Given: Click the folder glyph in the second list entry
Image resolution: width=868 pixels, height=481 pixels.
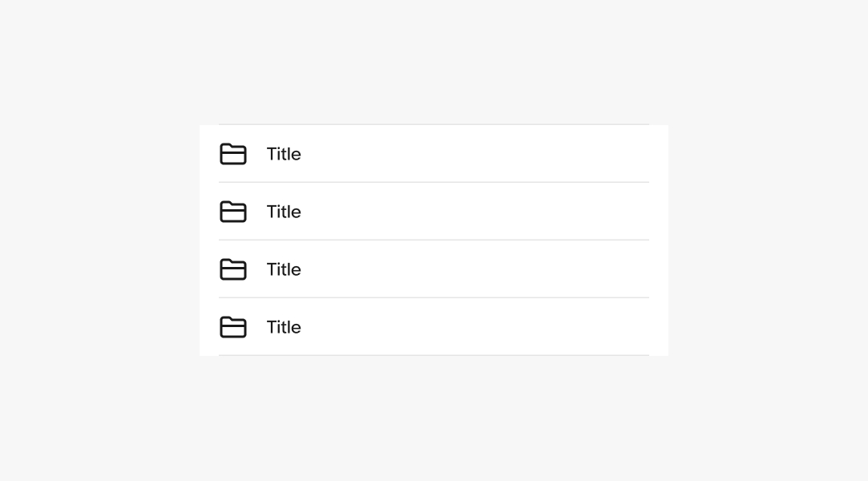Looking at the screenshot, I should 233,212.
